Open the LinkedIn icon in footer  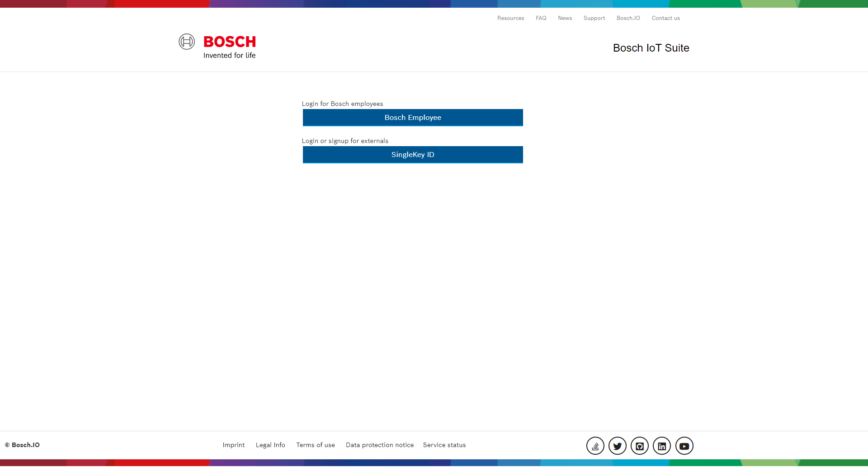(661, 446)
